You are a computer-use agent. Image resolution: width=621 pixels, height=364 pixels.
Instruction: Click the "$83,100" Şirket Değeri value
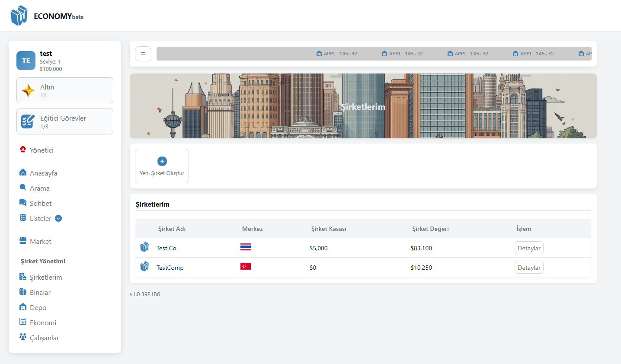pos(421,248)
